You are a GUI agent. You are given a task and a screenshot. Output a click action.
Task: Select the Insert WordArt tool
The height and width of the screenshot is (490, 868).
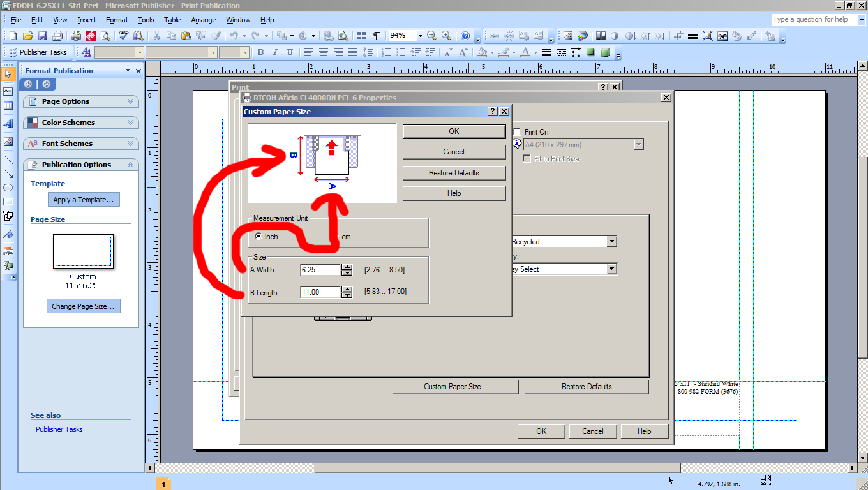pyautogui.click(x=8, y=122)
